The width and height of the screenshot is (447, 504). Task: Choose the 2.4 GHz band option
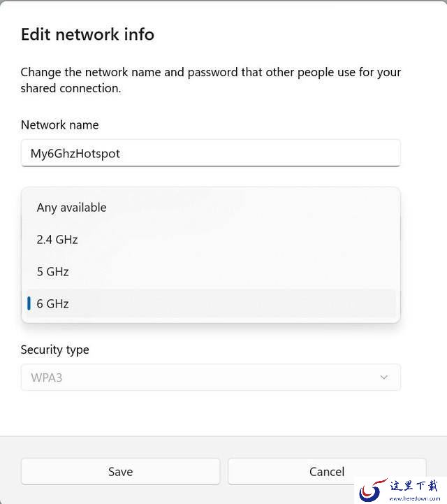tap(57, 240)
